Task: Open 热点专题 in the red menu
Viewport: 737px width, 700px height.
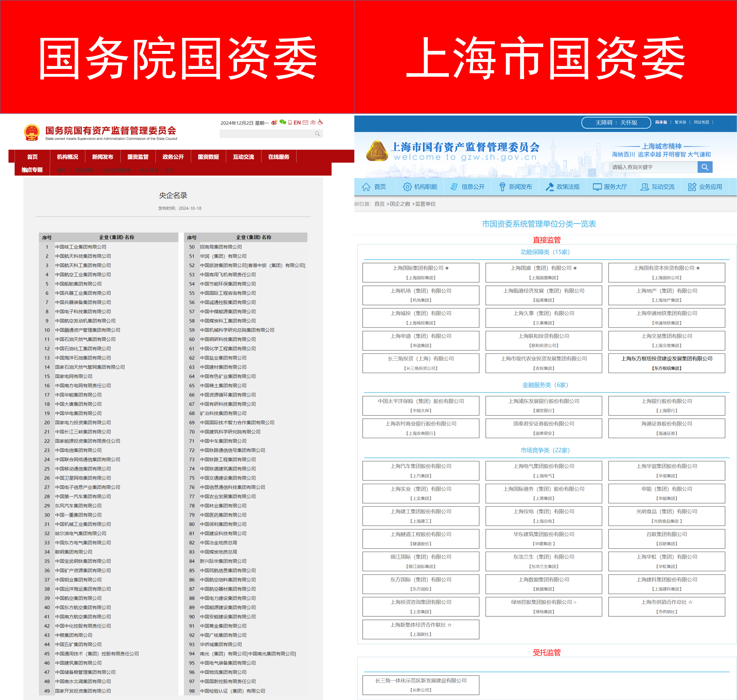Action: (32, 170)
